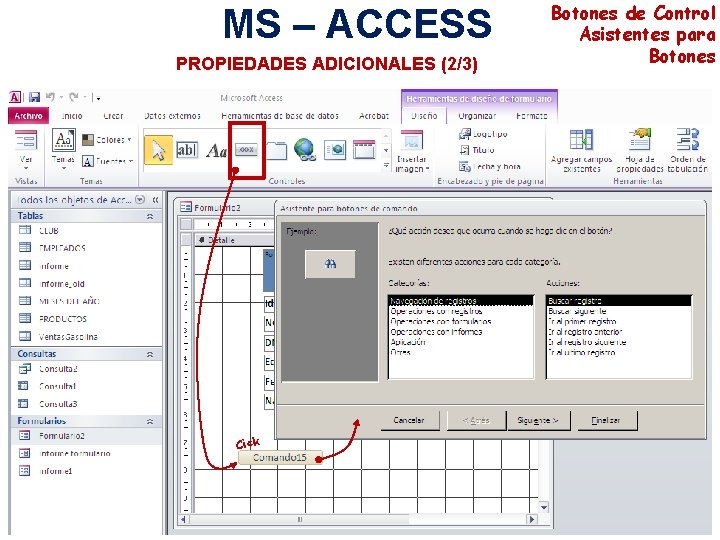Select the arrow pointer control tool
The height and width of the screenshot is (540, 720).
[158, 150]
